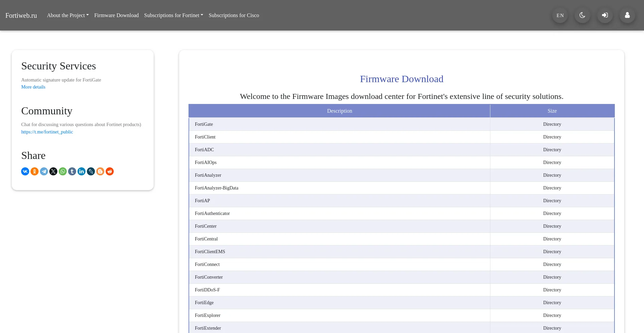This screenshot has height=333, width=644.
Task: Click the Size column header
Action: pos(552,111)
